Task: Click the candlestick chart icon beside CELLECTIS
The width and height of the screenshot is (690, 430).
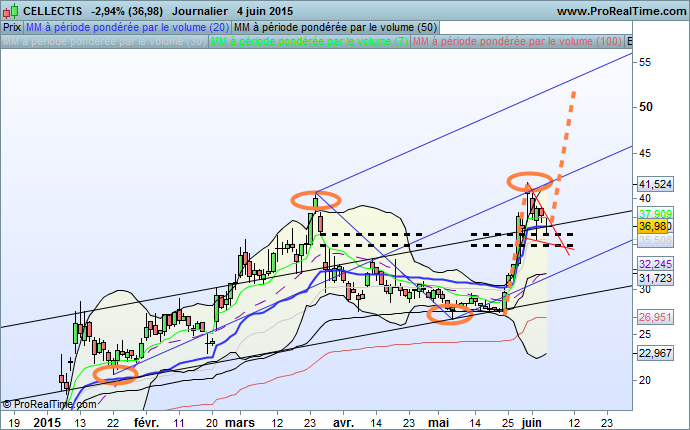Action: [x=11, y=11]
